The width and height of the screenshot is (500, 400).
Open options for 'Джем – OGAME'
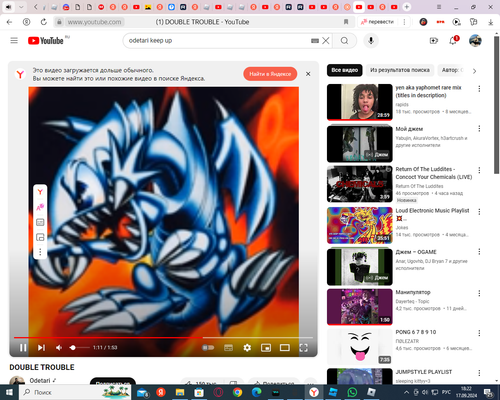click(x=479, y=252)
